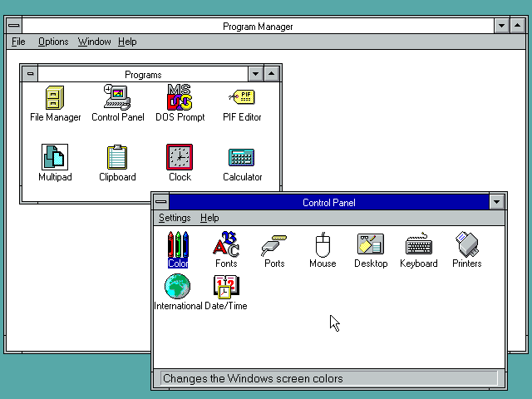Open the Printers icon
532x399 pixels.
pyautogui.click(x=467, y=244)
